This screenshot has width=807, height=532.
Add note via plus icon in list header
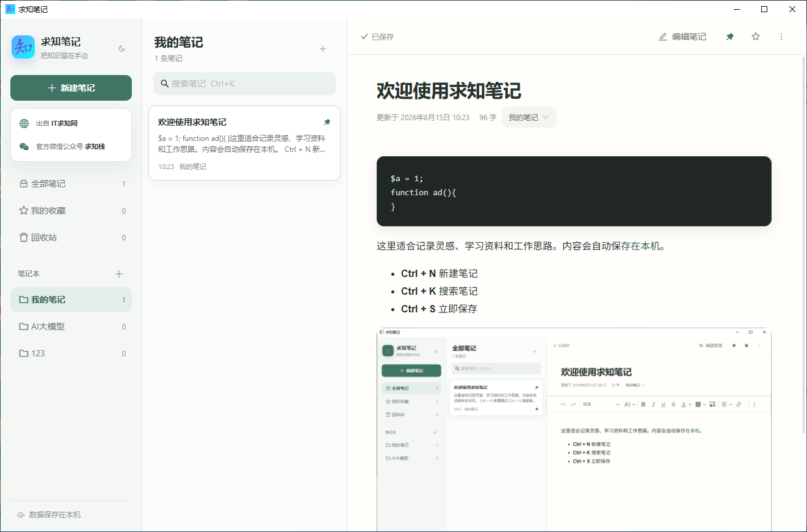tap(323, 49)
